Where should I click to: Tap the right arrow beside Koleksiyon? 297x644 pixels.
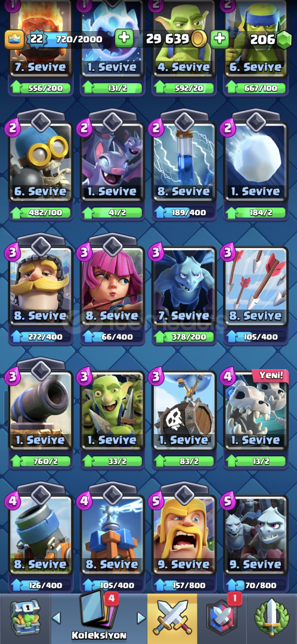click(x=141, y=618)
